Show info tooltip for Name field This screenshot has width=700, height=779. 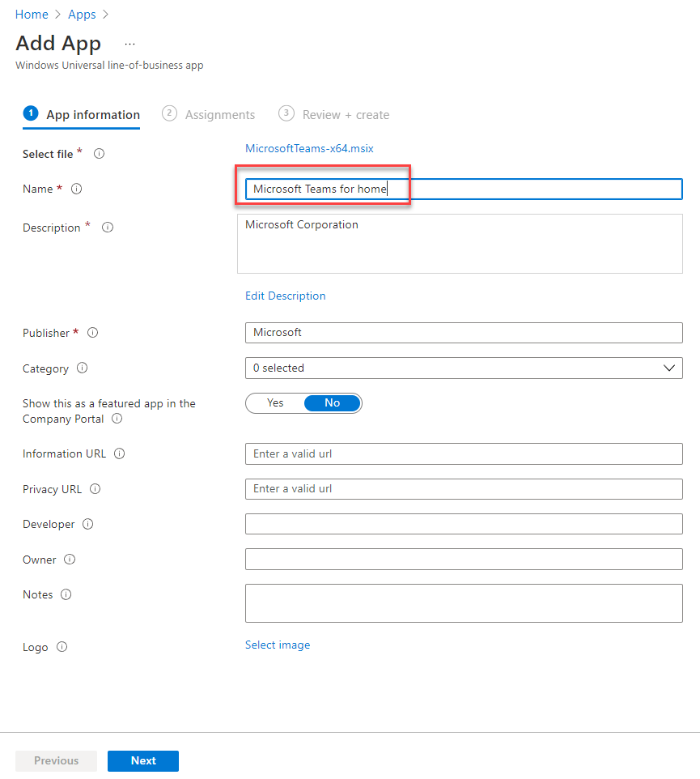pyautogui.click(x=76, y=189)
